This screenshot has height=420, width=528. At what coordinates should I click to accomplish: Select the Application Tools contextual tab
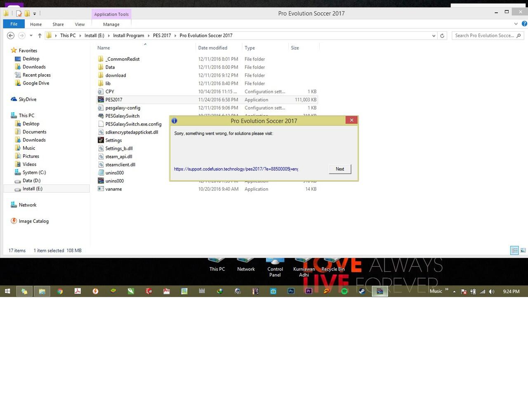pos(111,14)
